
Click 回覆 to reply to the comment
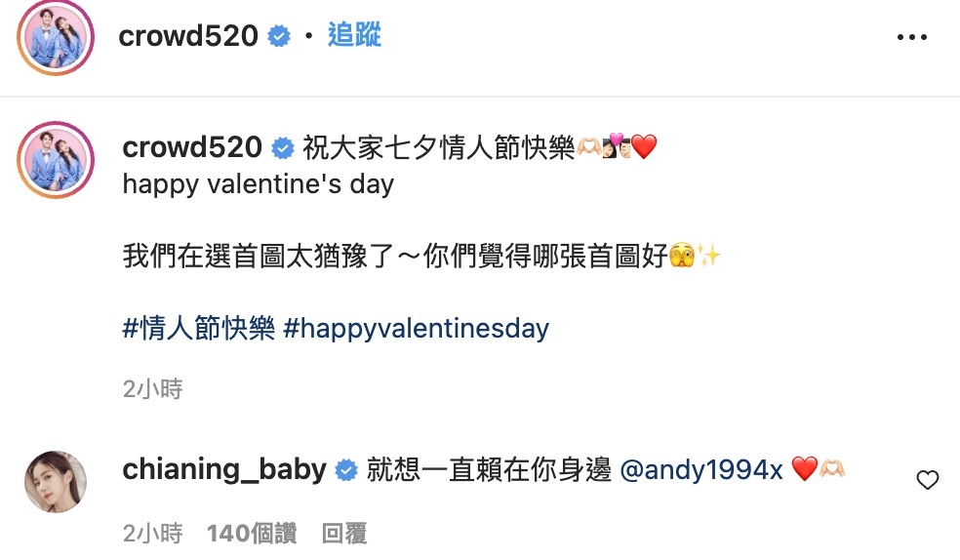click(343, 533)
